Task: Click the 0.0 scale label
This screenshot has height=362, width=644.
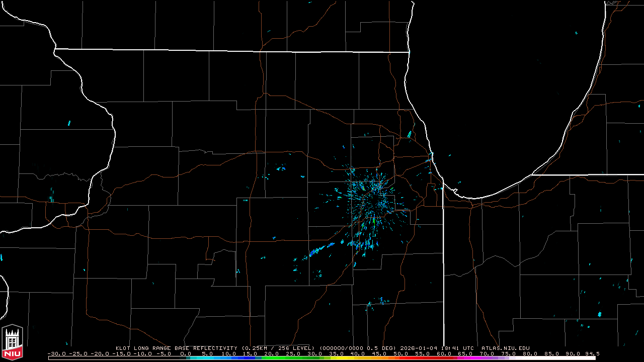Action: (186, 353)
